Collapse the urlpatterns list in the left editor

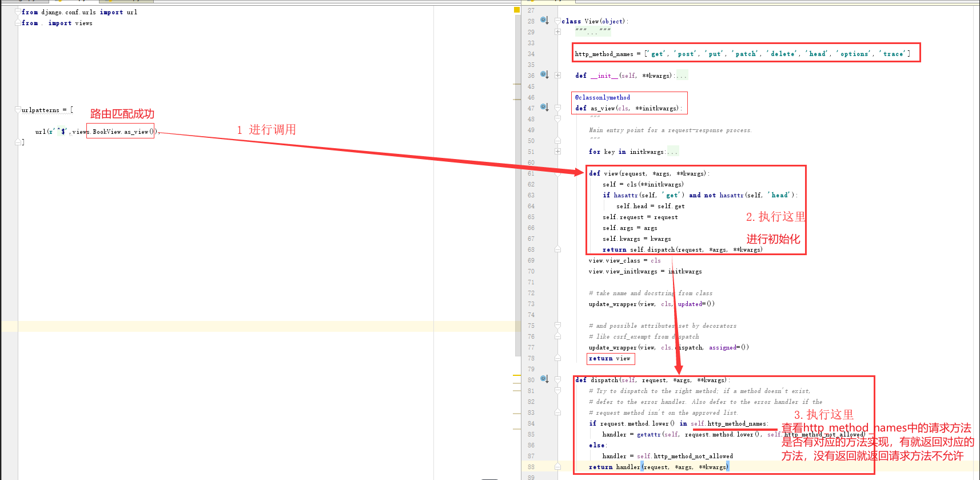coord(18,110)
